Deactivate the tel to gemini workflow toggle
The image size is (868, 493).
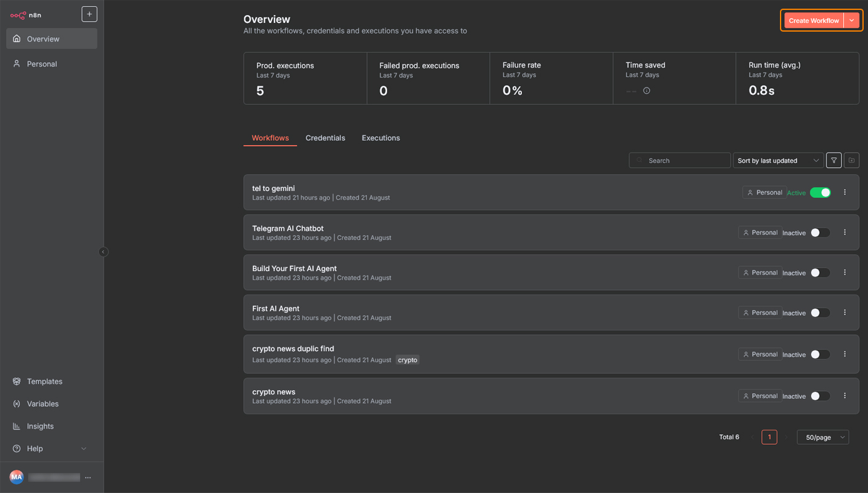coord(820,192)
